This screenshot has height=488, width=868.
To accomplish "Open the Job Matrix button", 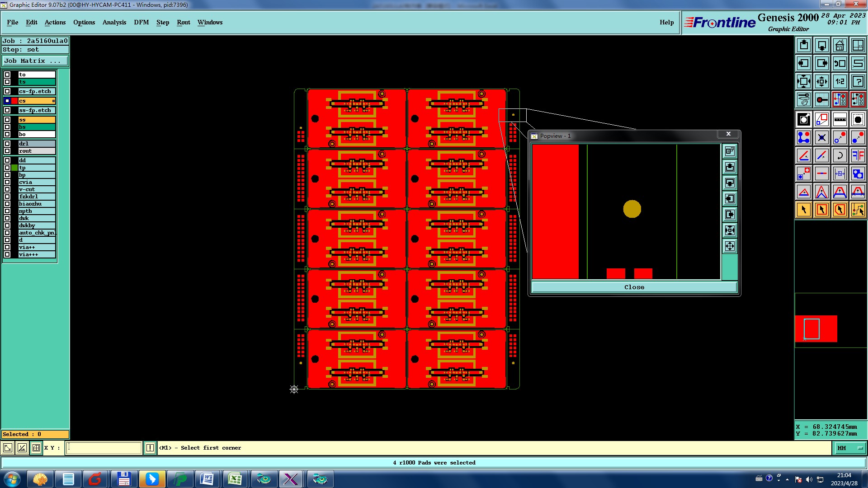I will click(x=35, y=61).
